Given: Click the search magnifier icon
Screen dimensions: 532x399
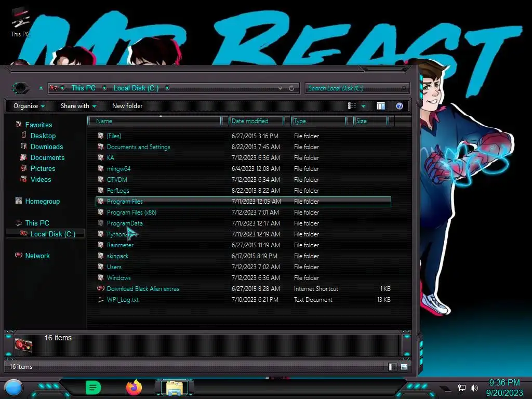Looking at the screenshot, I should point(404,88).
